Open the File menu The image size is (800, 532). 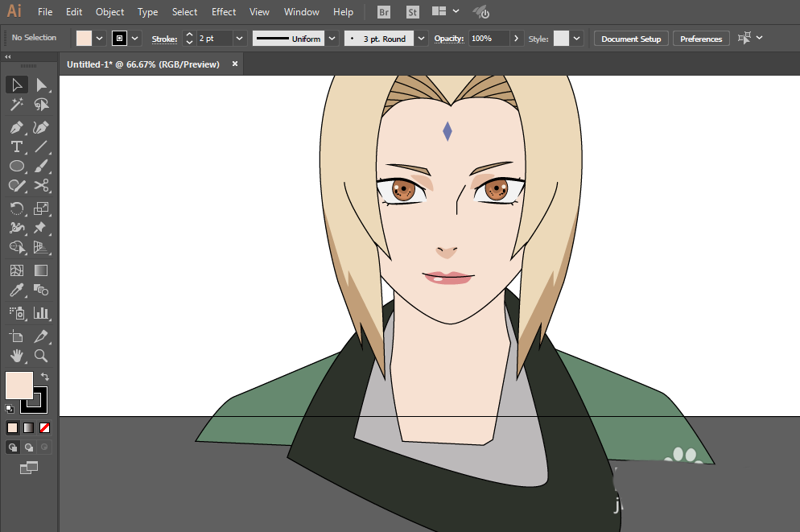coord(45,12)
